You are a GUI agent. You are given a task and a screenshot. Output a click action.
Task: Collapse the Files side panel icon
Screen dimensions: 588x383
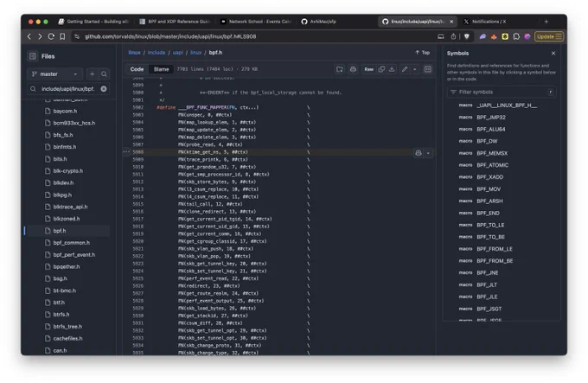[33, 56]
